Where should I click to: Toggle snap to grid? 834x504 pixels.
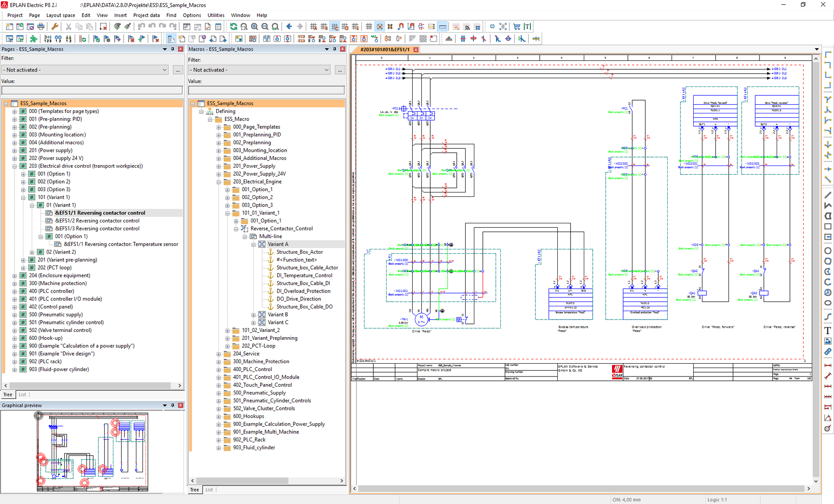pyautogui.click(x=379, y=27)
